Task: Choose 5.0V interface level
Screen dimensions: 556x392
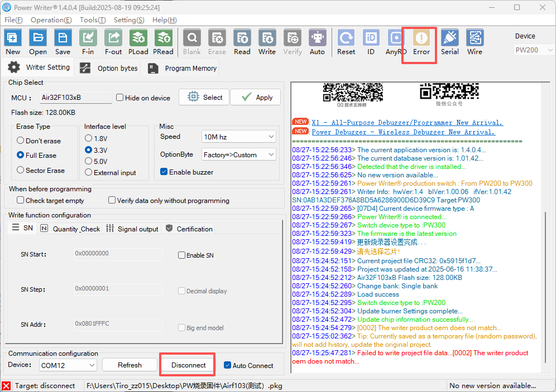Action: click(x=89, y=161)
